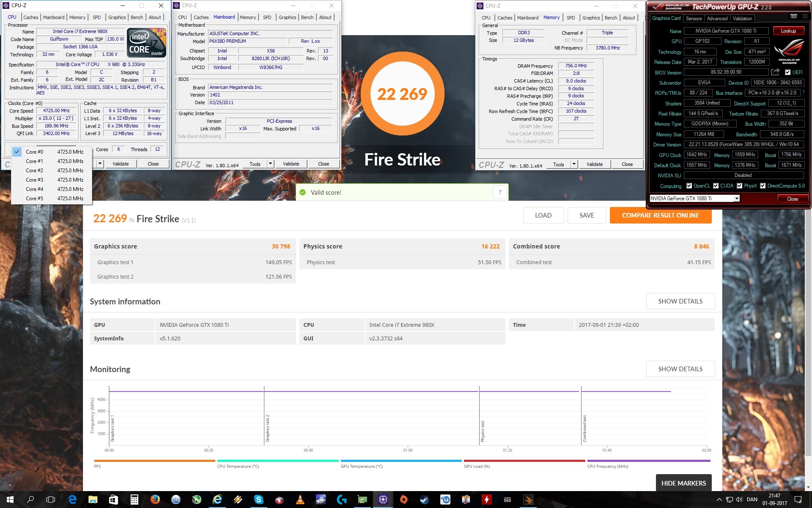812x508 pixels.
Task: Launch Firefox from taskbar
Action: pyautogui.click(x=155, y=500)
